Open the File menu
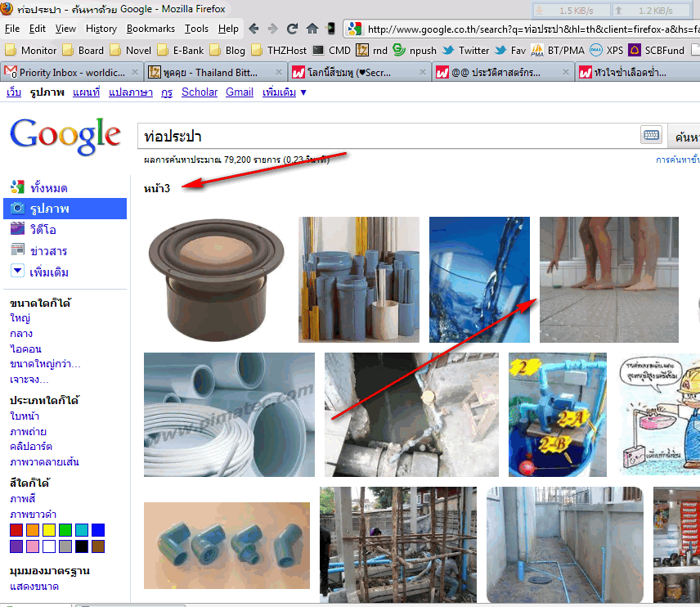 coord(12,29)
